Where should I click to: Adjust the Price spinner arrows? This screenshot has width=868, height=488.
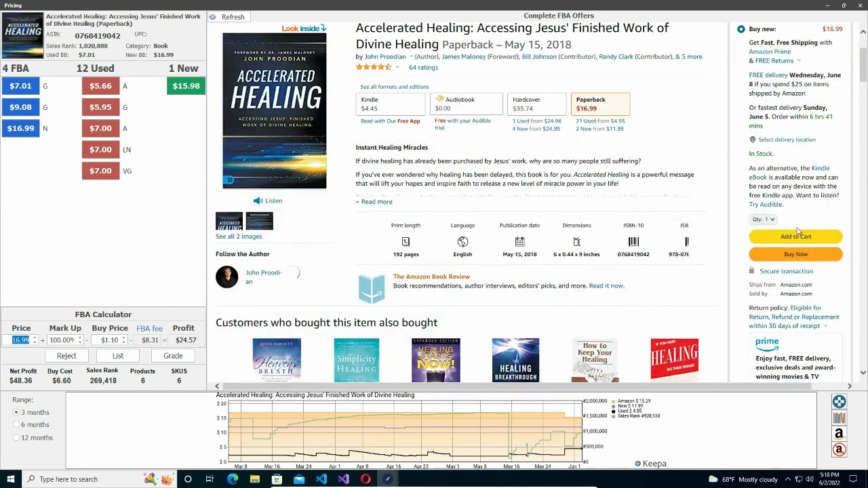[x=35, y=340]
